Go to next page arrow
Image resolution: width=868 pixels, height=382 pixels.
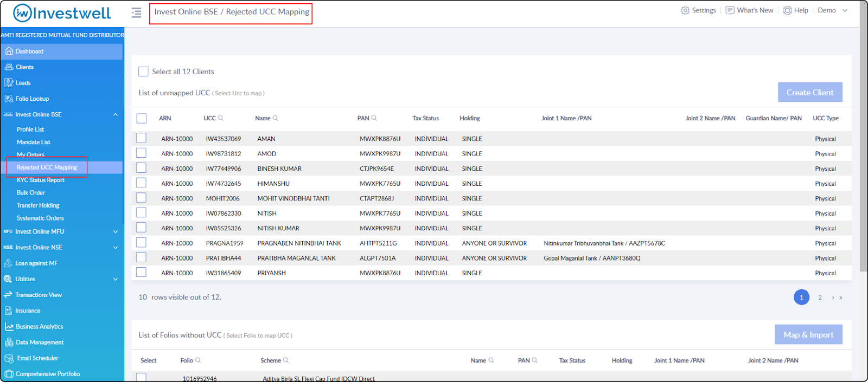tap(833, 297)
